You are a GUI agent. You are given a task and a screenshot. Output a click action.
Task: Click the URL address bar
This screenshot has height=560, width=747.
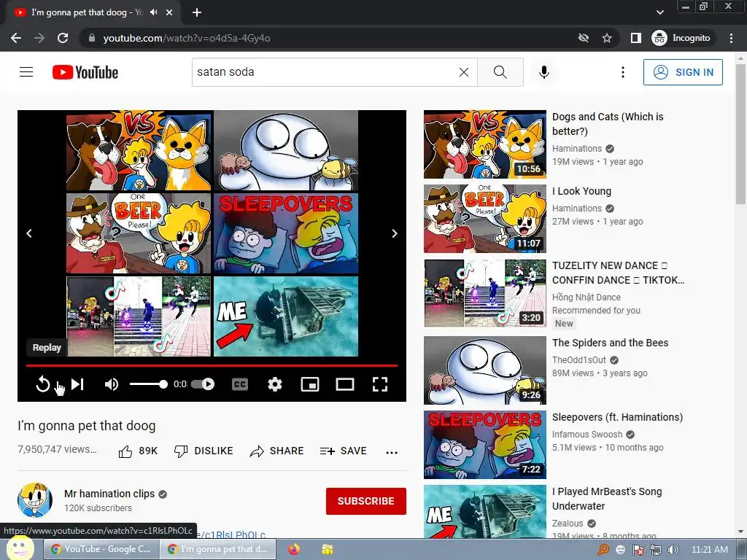point(333,38)
